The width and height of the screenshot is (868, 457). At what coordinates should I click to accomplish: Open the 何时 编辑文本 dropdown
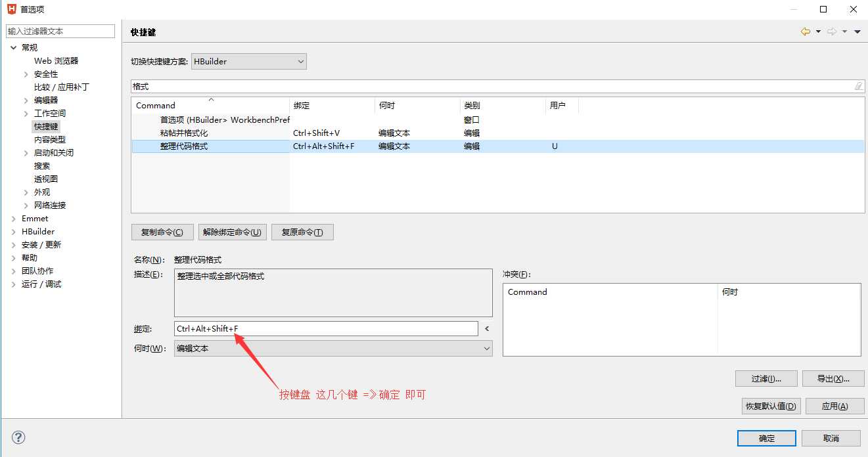click(x=333, y=349)
